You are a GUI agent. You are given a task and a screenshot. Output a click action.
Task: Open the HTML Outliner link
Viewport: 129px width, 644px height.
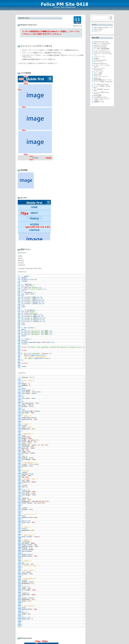tap(98, 29)
